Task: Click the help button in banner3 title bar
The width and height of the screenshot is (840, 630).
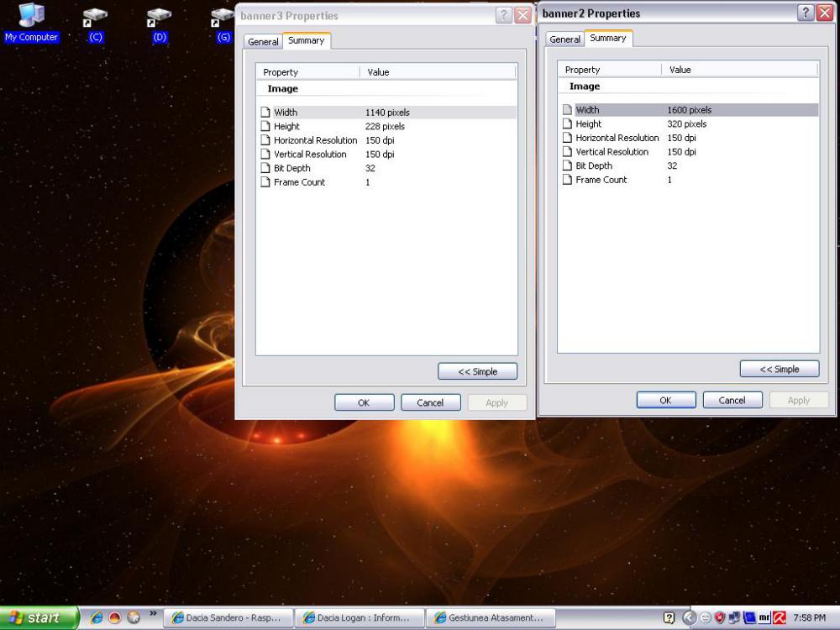Action: [504, 15]
